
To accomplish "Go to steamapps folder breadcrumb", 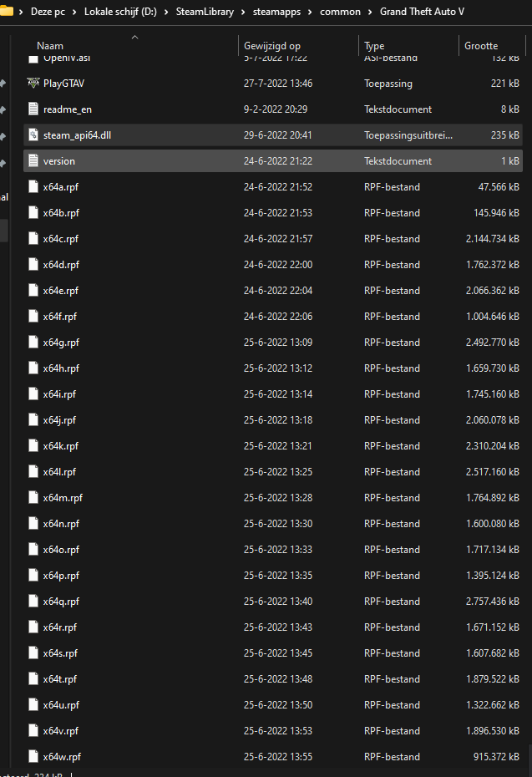I will 276,12.
